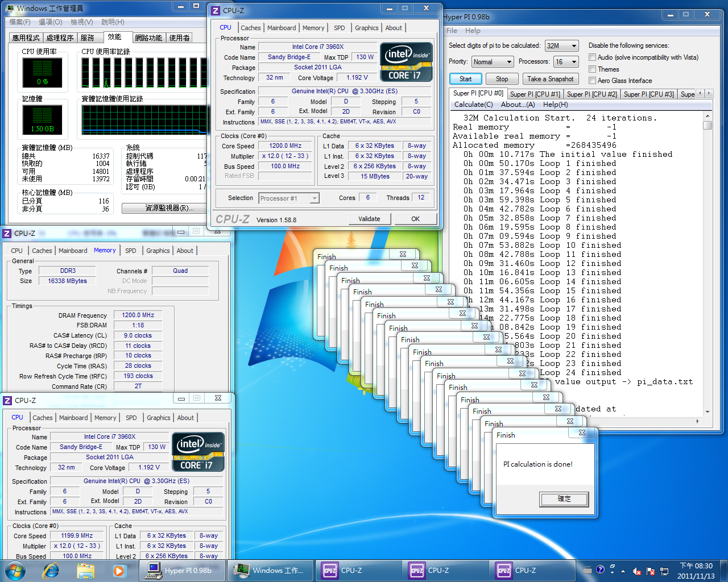This screenshot has width=728, height=582.
Task: Expand the Priority Normal dropdown
Action: [508, 62]
